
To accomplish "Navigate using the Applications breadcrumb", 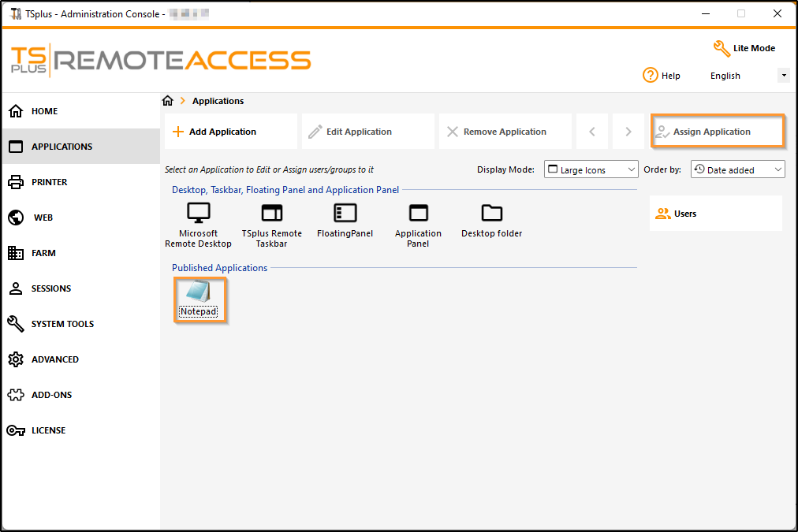I will [x=217, y=101].
